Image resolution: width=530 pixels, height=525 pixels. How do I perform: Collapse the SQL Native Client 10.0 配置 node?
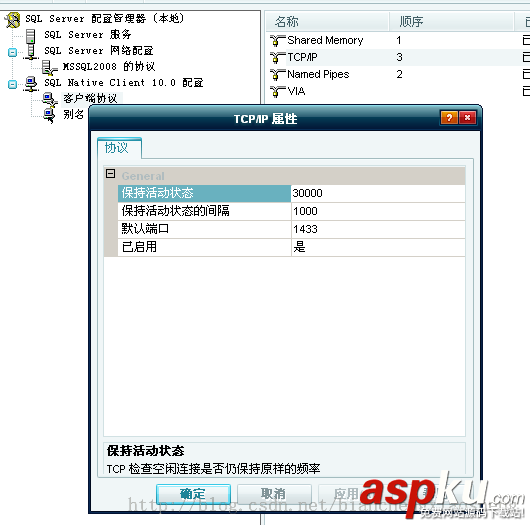(12, 84)
